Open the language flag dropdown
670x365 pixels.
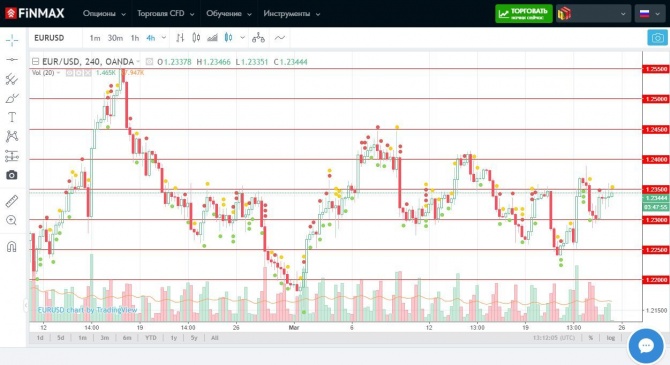[650, 14]
